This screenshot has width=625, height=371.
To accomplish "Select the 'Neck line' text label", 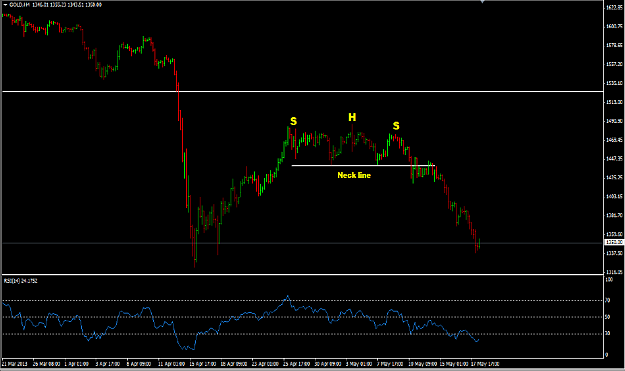I will 354,175.
